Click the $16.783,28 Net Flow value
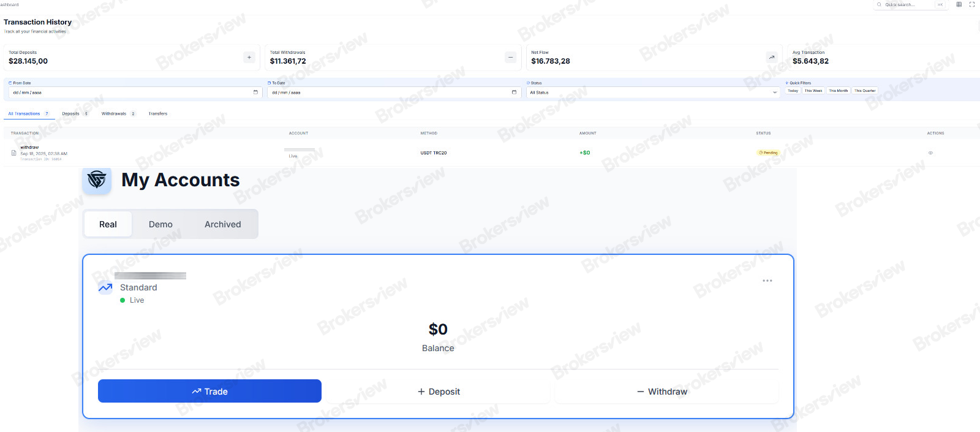This screenshot has width=980, height=432. click(x=551, y=61)
